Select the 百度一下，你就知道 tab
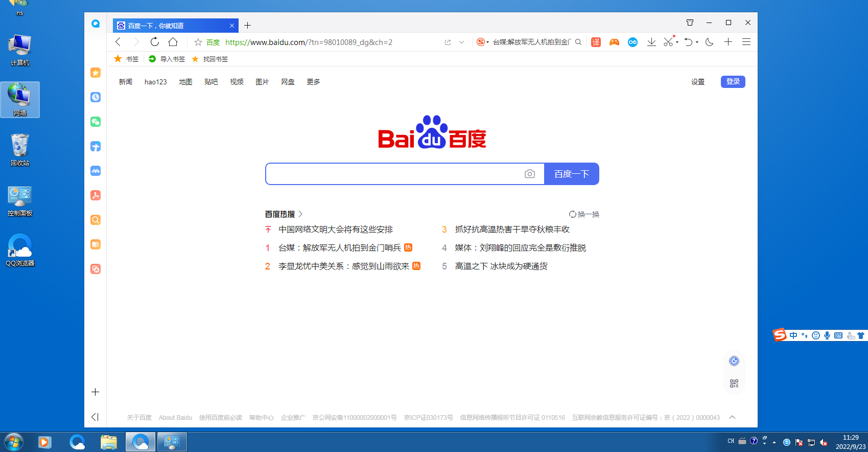The width and height of the screenshot is (868, 452). point(175,26)
